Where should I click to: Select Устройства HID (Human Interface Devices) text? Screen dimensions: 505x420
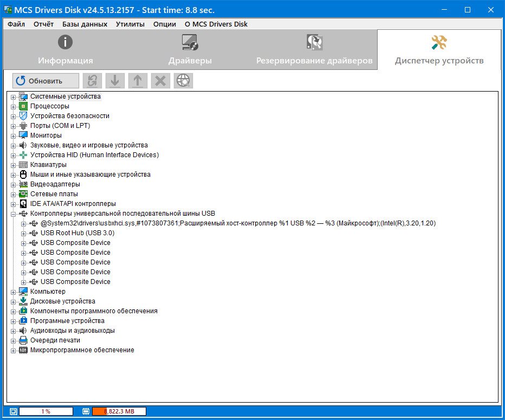tap(94, 155)
